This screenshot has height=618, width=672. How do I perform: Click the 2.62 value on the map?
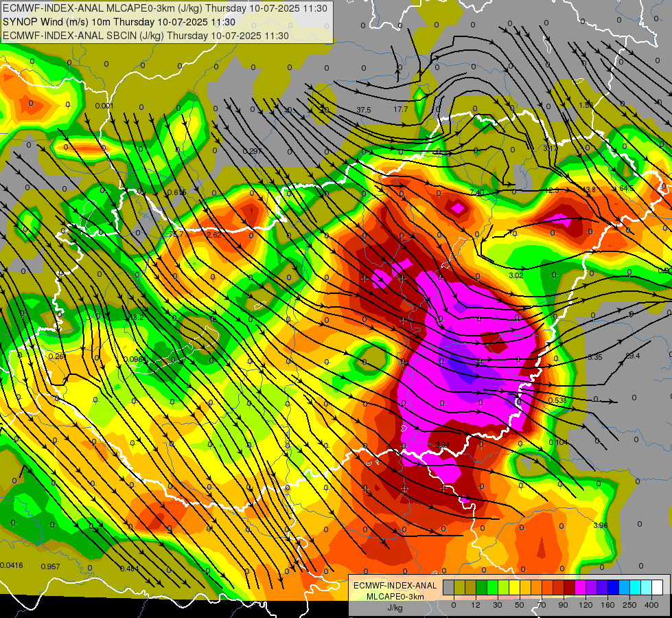214,235
